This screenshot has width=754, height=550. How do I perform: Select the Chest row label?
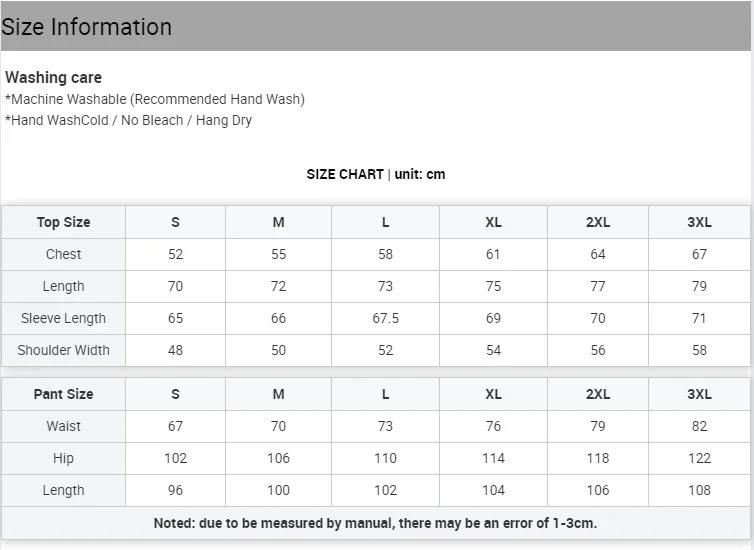(63, 254)
